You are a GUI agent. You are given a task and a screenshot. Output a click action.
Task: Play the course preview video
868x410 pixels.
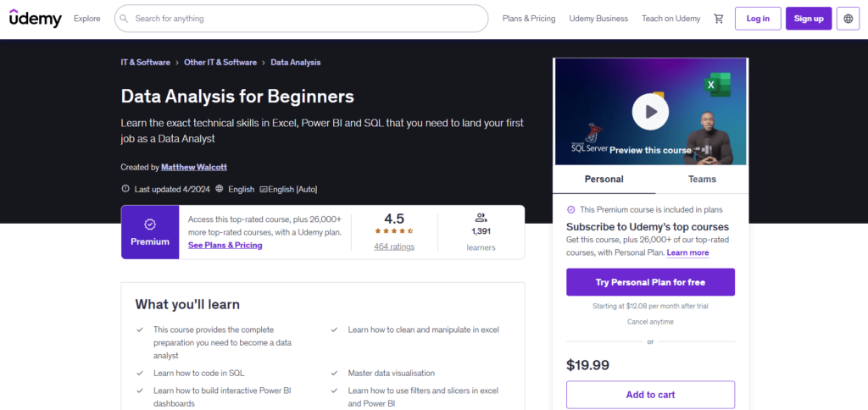point(650,111)
